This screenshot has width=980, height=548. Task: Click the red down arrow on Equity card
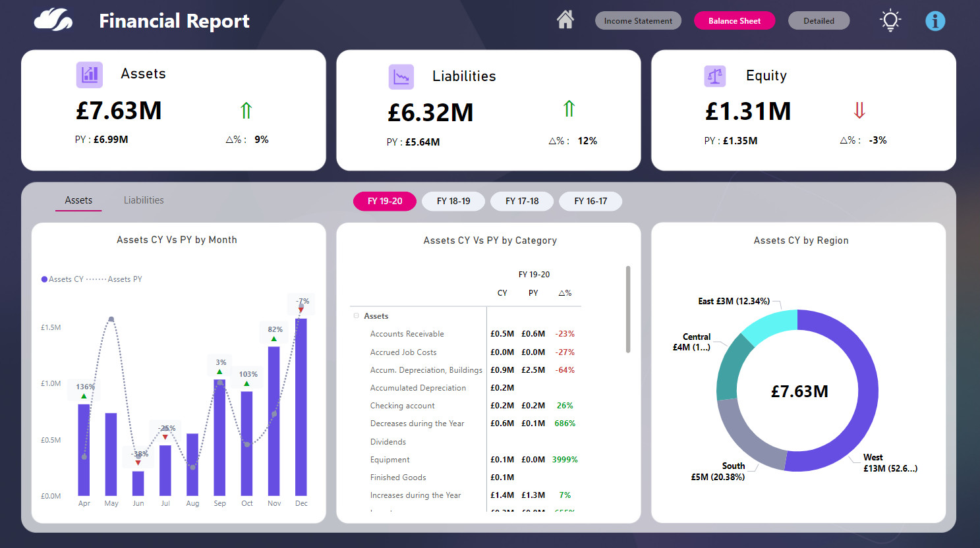tap(859, 110)
